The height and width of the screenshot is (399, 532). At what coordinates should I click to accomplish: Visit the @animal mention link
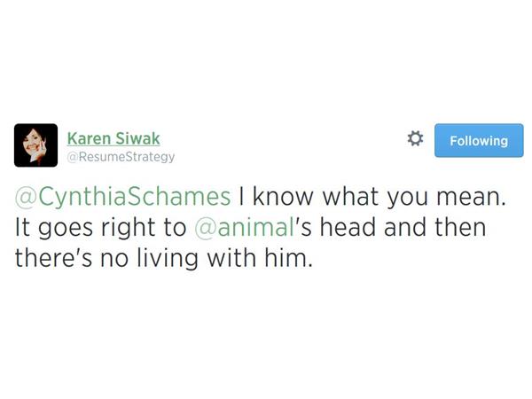tap(244, 227)
